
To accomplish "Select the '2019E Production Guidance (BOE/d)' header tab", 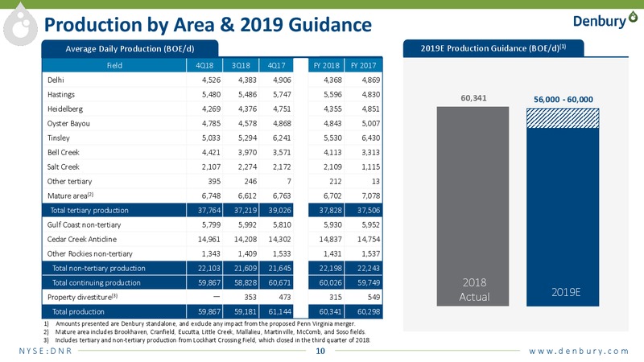I will (x=493, y=48).
